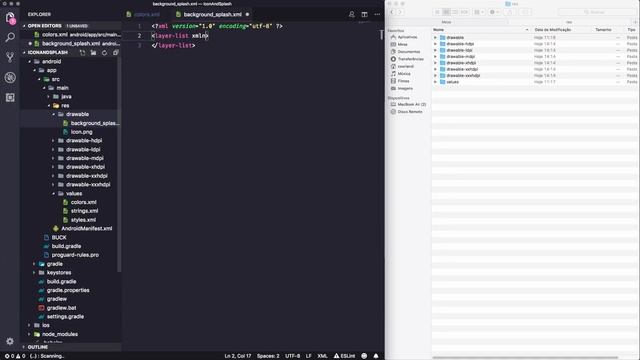Click Finder forward navigation arrow
Viewport: 640px width, 360px height.
[400, 12]
